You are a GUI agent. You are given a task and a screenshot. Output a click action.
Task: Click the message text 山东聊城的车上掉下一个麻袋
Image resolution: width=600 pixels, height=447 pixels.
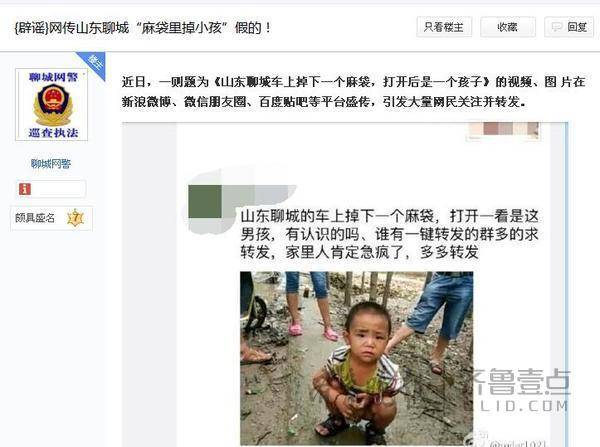coord(337,216)
